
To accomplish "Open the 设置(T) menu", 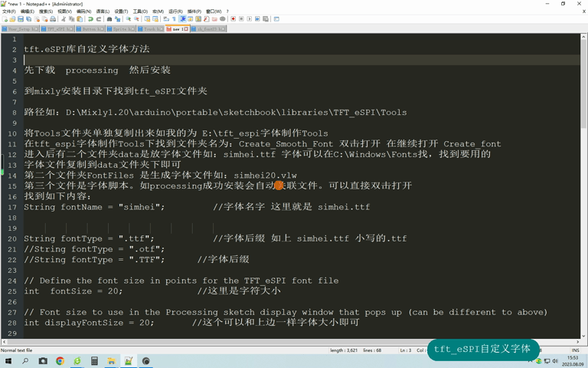I will click(x=121, y=11).
